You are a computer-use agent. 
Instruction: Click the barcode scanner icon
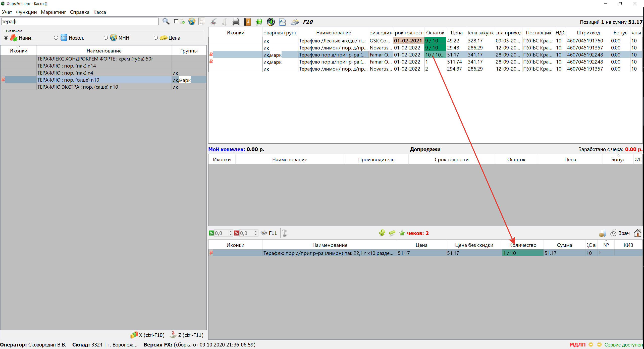click(213, 22)
